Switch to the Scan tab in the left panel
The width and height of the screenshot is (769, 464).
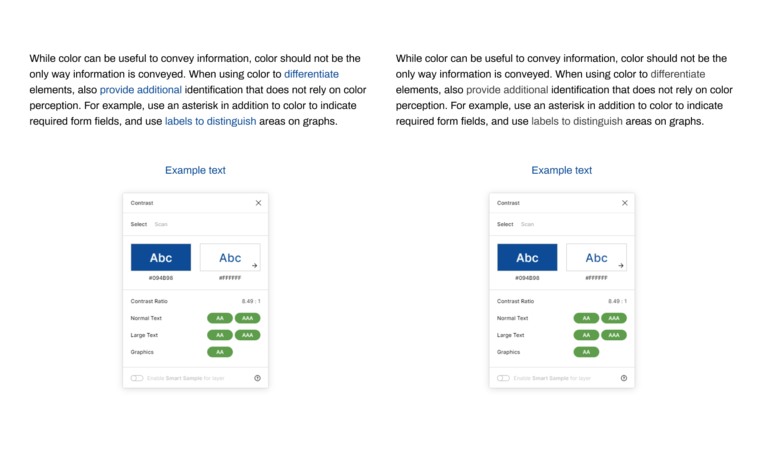point(161,225)
